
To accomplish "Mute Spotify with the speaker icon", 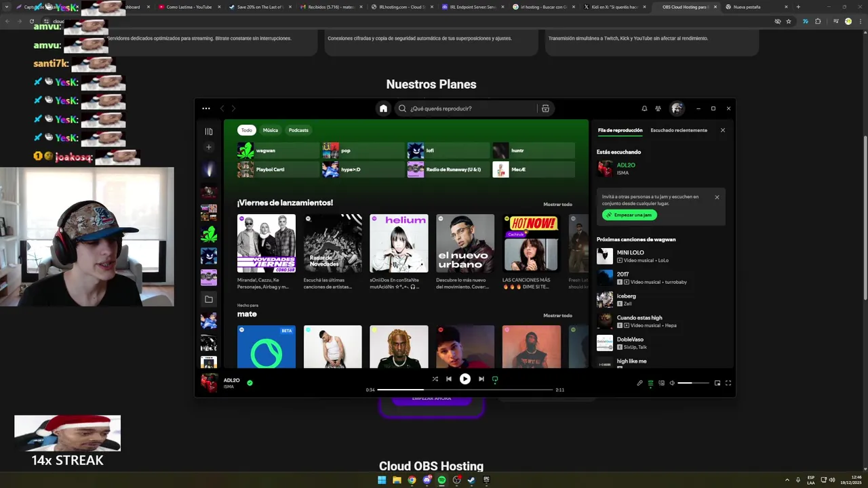I will tap(672, 383).
